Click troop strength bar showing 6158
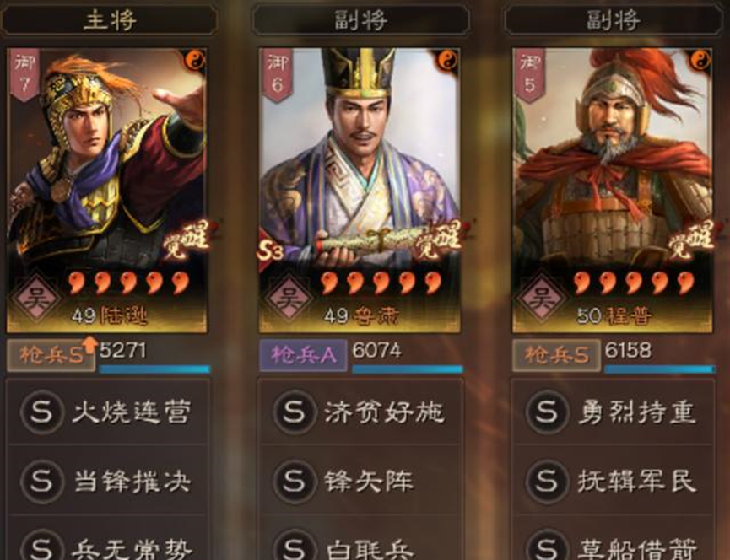Screen dimensions: 730x560 coord(659,369)
